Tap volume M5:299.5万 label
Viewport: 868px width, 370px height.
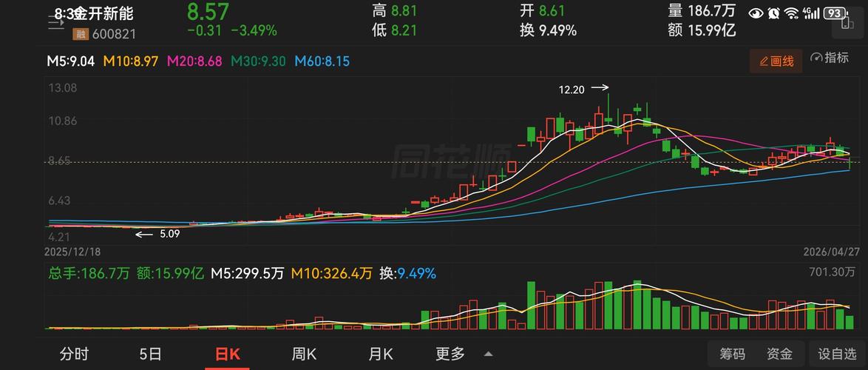coord(248,273)
